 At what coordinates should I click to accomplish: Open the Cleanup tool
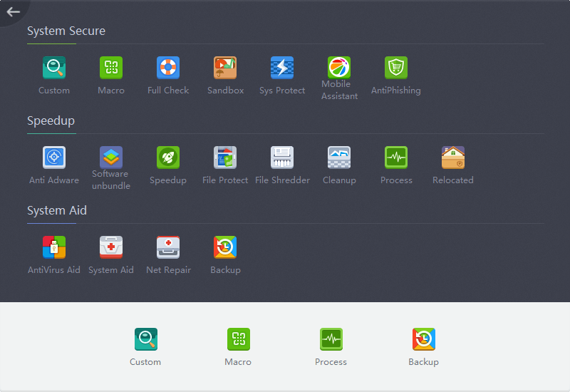point(339,158)
